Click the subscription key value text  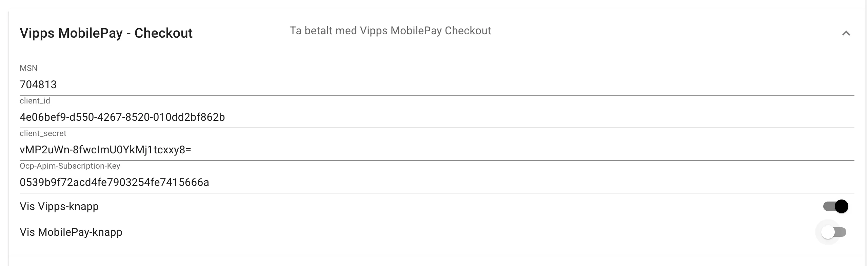pyautogui.click(x=115, y=182)
